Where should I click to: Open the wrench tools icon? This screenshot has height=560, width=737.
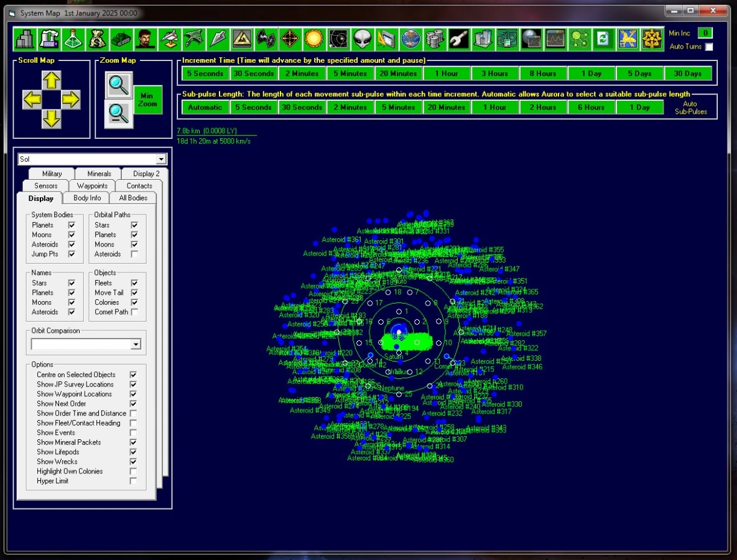(459, 39)
